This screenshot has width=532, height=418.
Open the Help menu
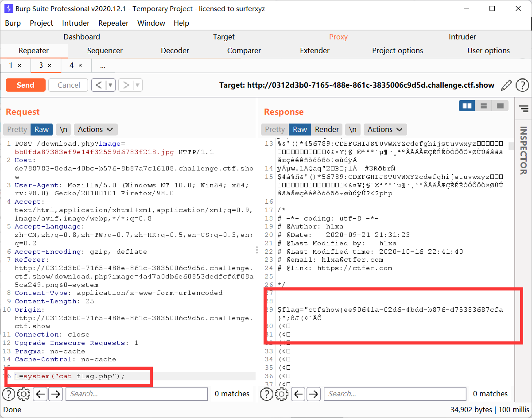[x=181, y=23]
